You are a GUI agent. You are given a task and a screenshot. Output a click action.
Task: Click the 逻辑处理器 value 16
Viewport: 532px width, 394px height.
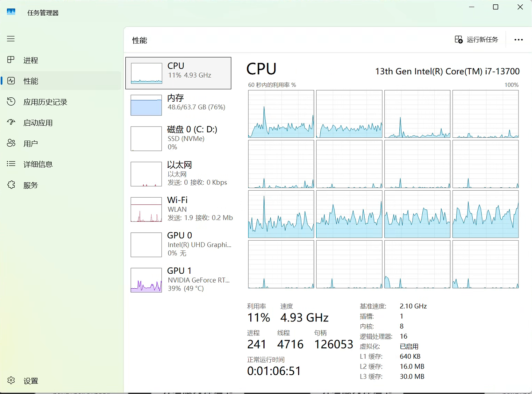pyautogui.click(x=403, y=336)
